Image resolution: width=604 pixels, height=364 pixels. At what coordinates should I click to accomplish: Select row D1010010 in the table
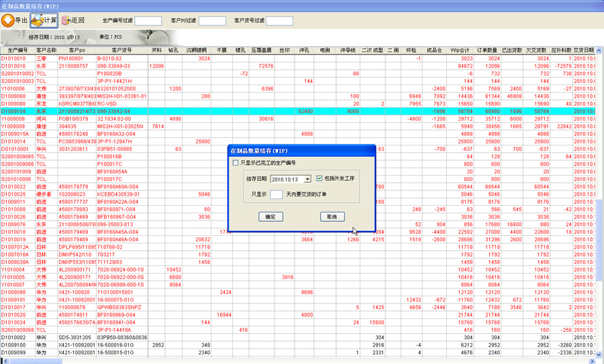point(298,58)
